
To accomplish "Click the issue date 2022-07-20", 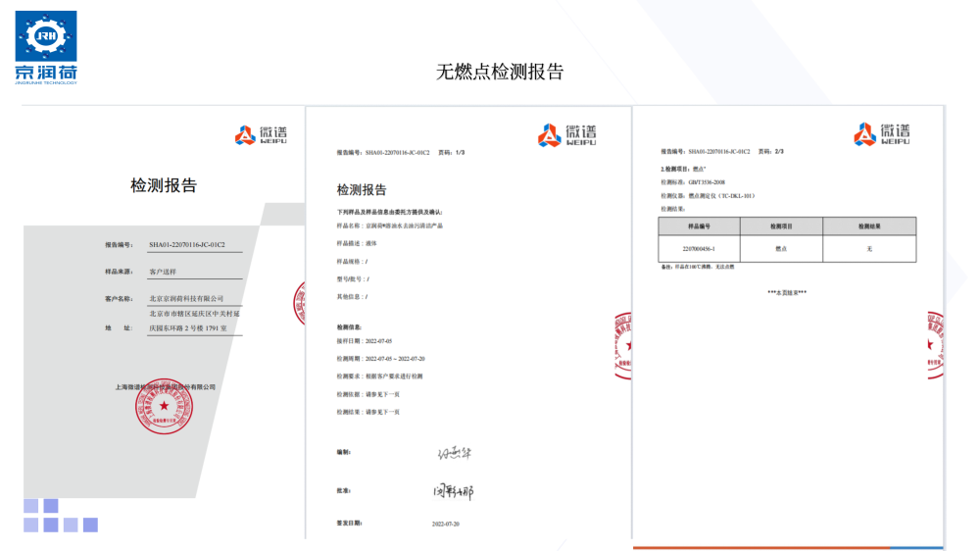I will [x=446, y=524].
